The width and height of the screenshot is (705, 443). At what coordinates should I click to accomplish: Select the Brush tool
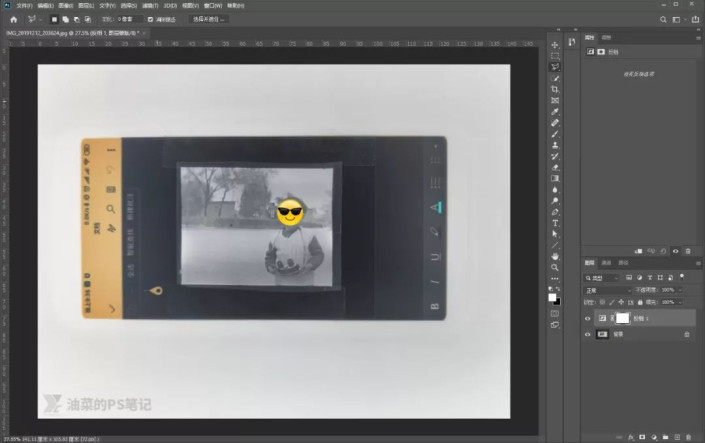tap(555, 134)
